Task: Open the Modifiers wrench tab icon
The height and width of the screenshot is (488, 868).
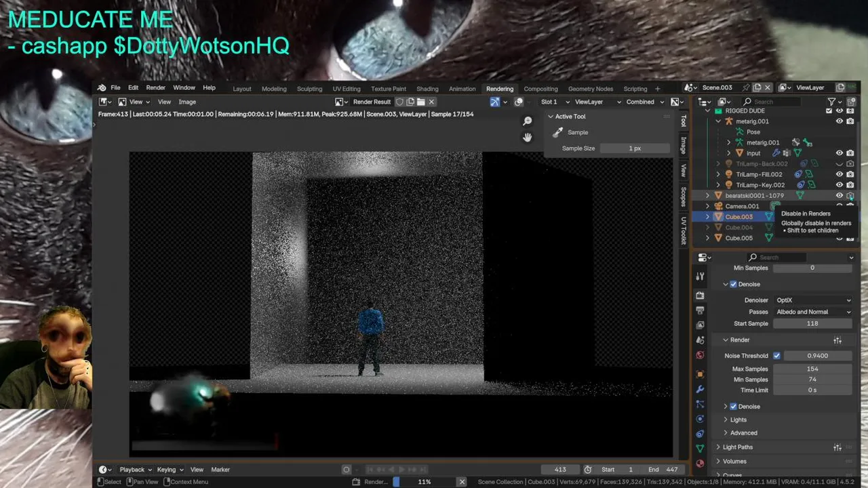Action: (x=700, y=389)
